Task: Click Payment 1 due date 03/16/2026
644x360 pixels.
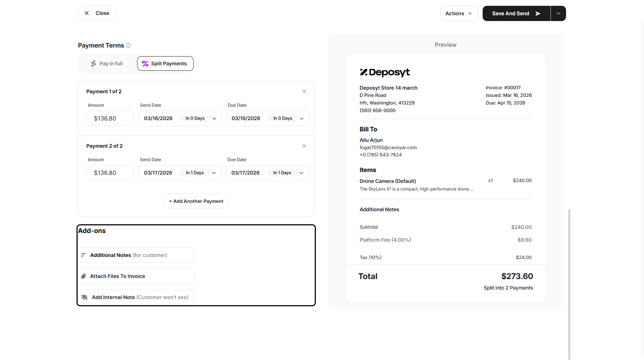Action: (x=246, y=118)
